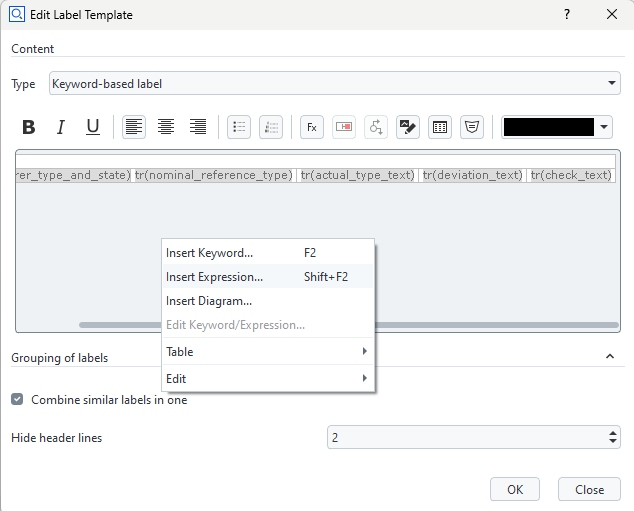The image size is (634, 511).
Task: Click the numbered list icon
Action: pos(271,127)
